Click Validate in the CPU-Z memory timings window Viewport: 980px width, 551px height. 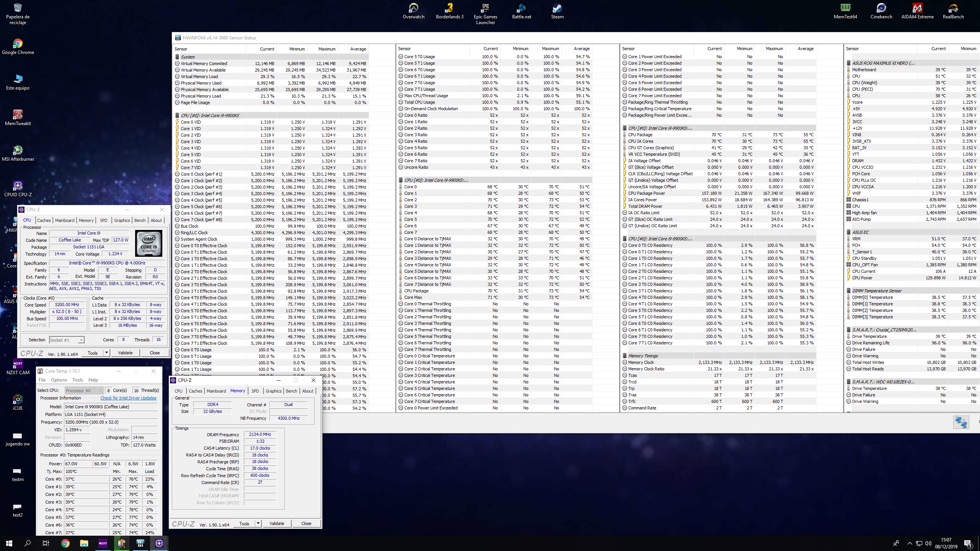[x=277, y=523]
